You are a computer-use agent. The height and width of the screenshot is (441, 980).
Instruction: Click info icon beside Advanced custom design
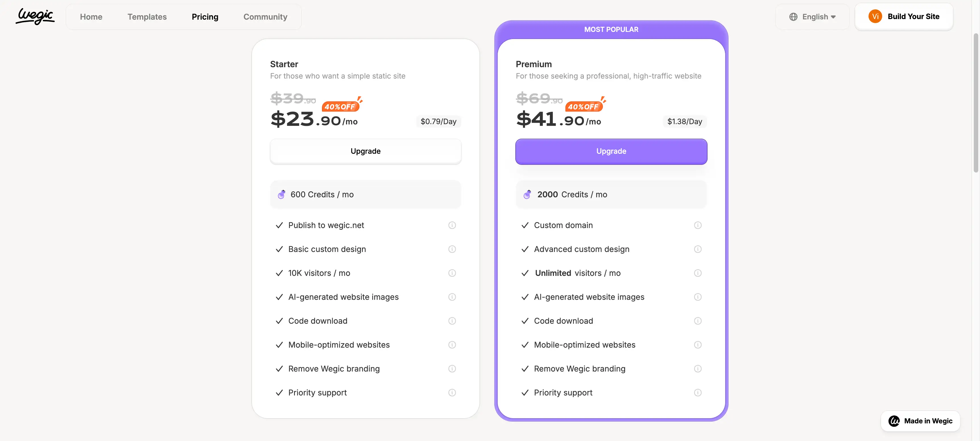(x=698, y=249)
